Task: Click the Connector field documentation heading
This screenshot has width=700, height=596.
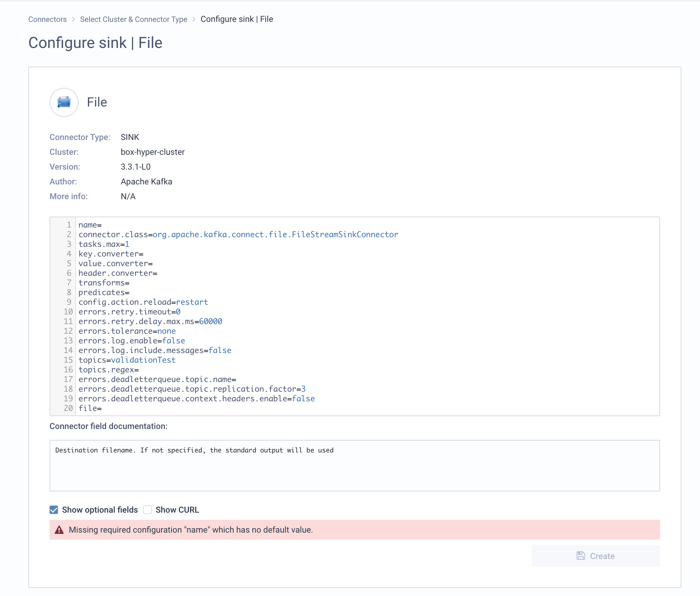Action: pyautogui.click(x=109, y=426)
